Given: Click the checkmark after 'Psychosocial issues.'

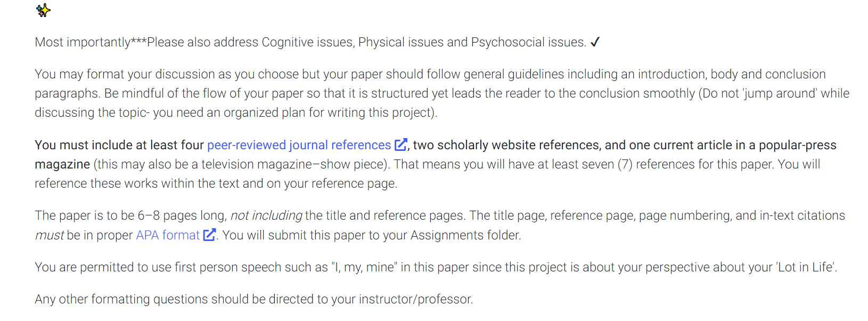Looking at the screenshot, I should [595, 42].
